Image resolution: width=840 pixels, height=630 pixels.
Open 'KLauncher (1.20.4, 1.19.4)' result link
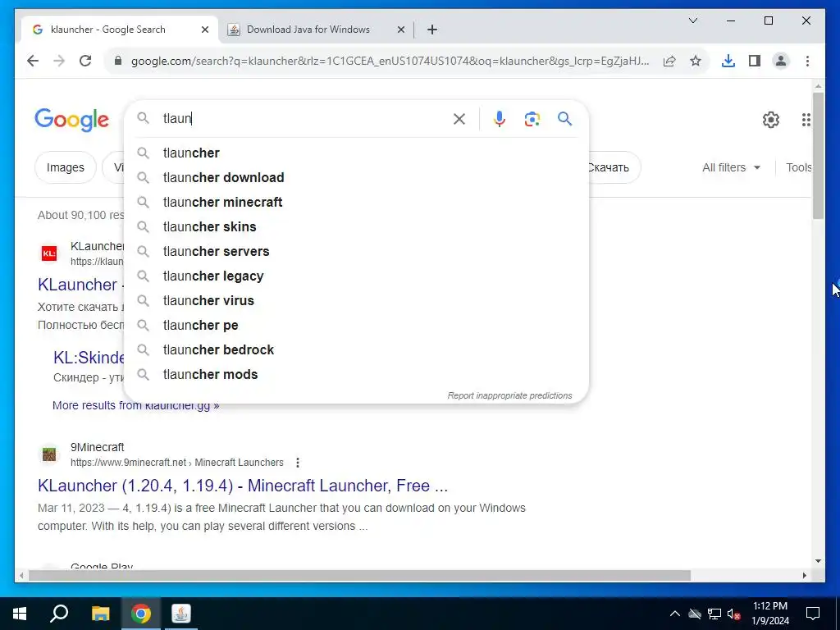pyautogui.click(x=243, y=486)
